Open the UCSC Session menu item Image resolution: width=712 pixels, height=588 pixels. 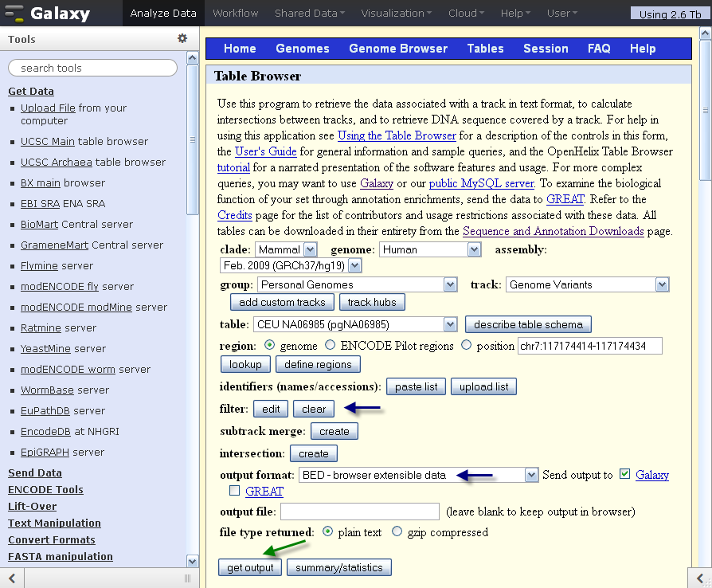click(x=546, y=49)
